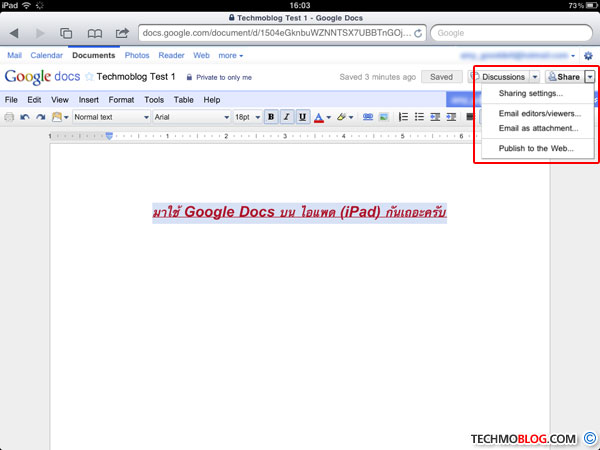The image size is (600, 450).
Task: Click the Discussions button
Action: 499,77
